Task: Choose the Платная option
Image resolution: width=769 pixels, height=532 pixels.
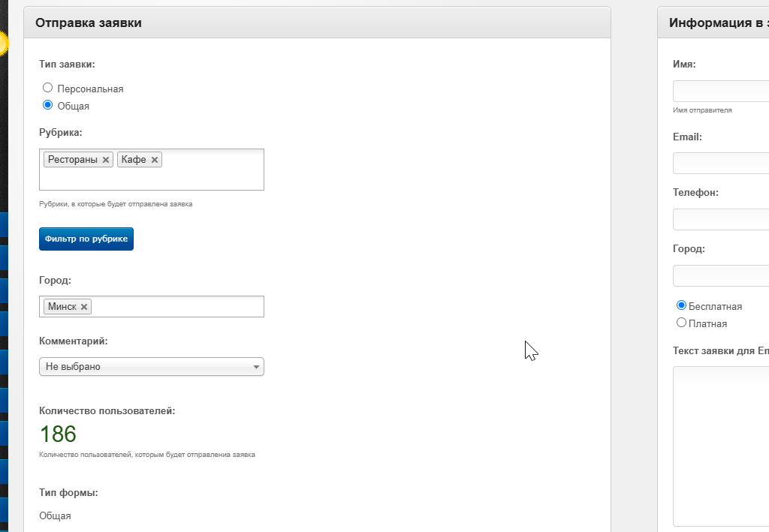Action: [x=681, y=323]
